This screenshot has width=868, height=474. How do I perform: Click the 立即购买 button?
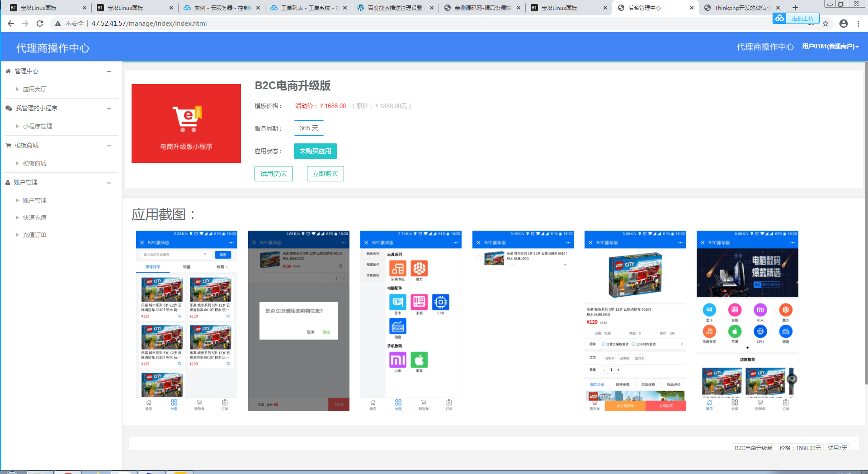click(325, 174)
